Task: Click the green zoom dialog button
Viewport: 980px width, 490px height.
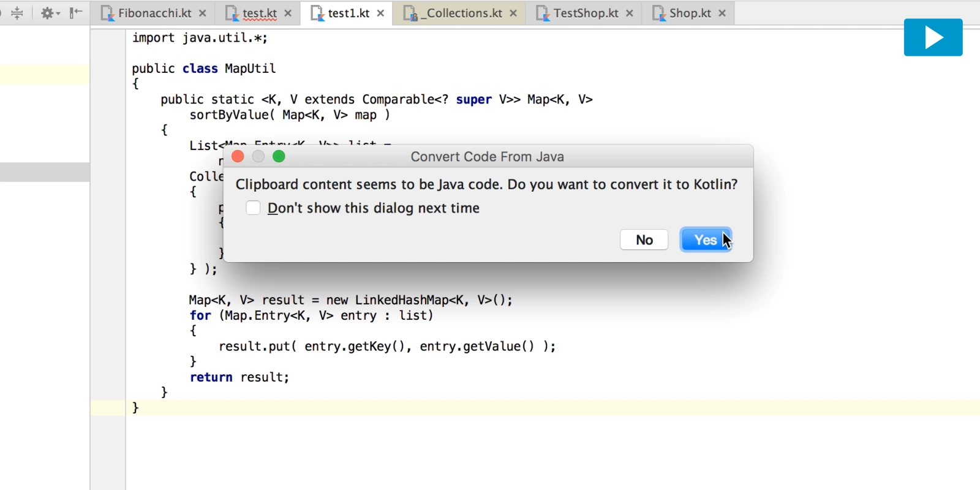Action: [279, 157]
